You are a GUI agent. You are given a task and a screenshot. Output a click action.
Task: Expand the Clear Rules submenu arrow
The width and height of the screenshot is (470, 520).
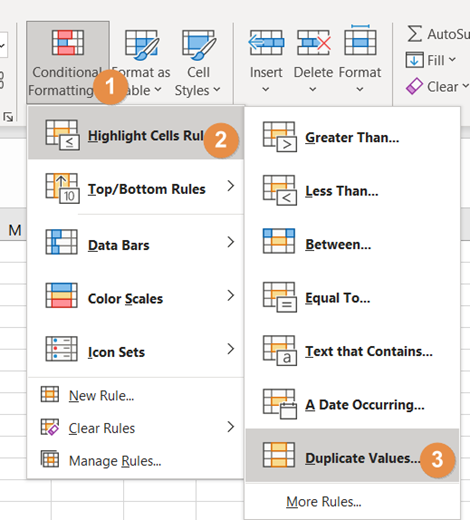point(231,427)
